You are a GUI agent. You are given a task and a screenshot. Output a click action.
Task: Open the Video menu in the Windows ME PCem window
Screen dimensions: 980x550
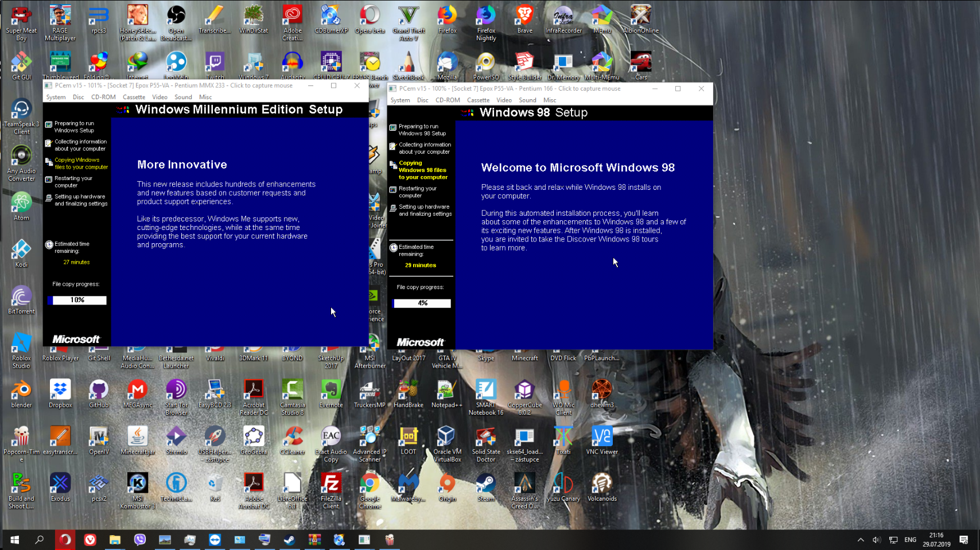160,97
